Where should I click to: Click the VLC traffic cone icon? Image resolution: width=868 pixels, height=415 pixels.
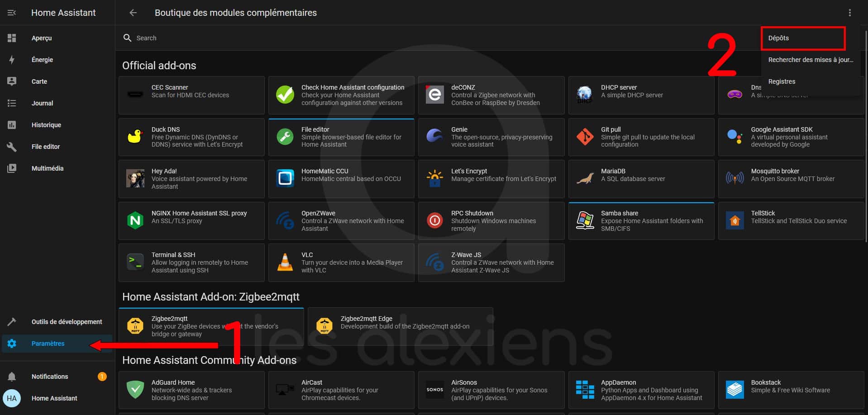click(x=285, y=262)
